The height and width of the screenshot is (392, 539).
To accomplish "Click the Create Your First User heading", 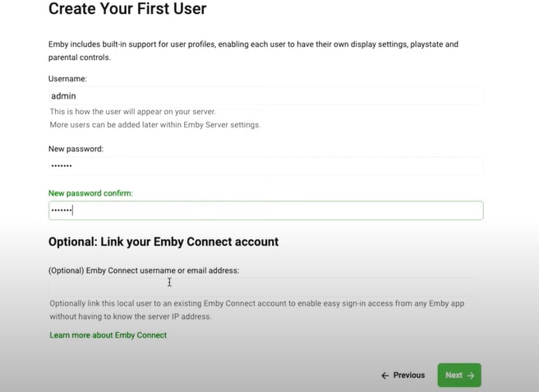I will click(127, 10).
